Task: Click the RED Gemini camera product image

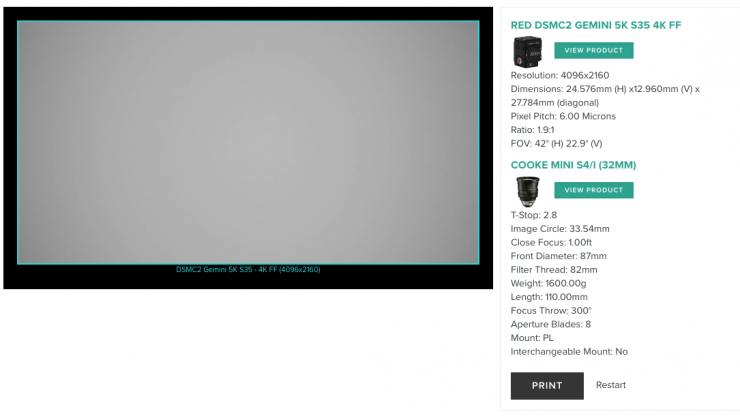Action: click(x=526, y=51)
